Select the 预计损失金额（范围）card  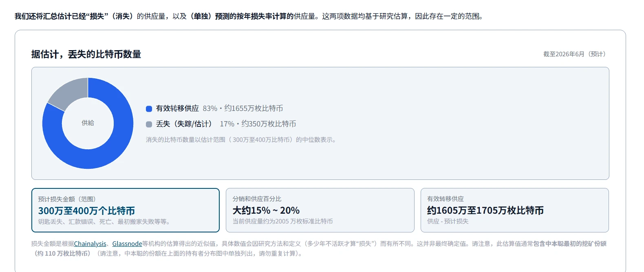[x=126, y=210]
